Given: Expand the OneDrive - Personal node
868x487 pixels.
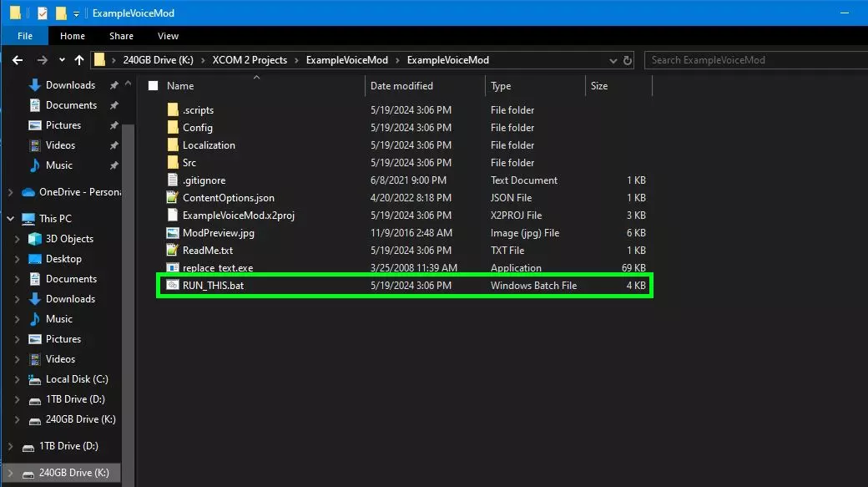Looking at the screenshot, I should tap(11, 191).
